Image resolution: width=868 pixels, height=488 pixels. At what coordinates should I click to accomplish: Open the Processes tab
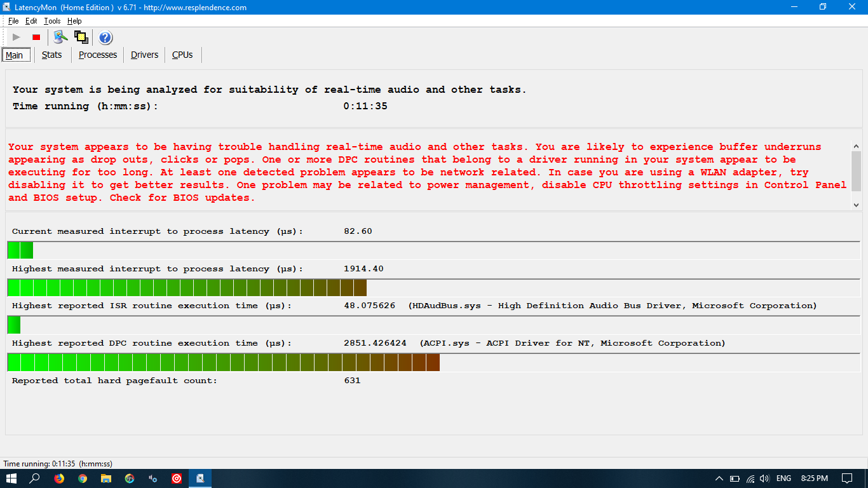click(97, 55)
